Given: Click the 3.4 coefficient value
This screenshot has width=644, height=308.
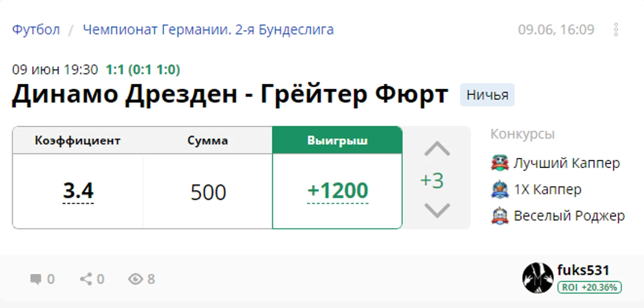Looking at the screenshot, I should (x=78, y=191).
